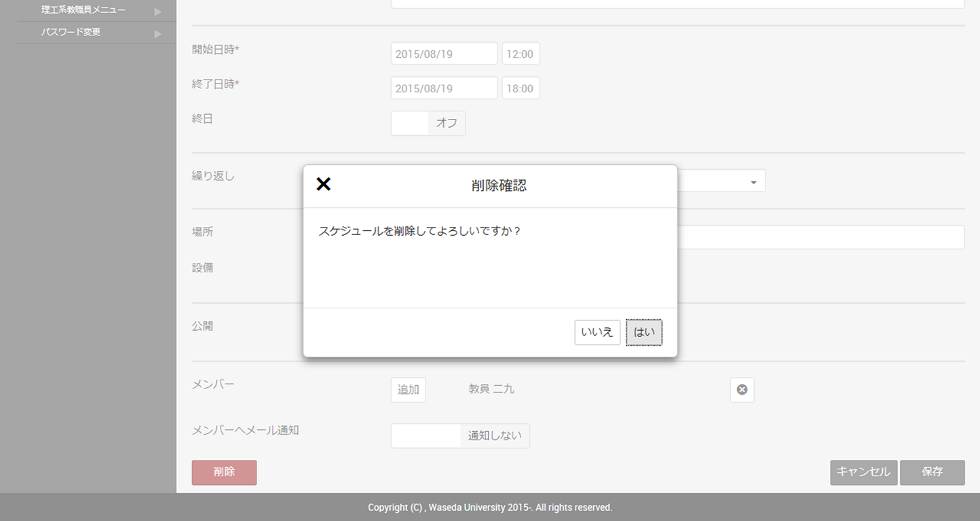
Task: Click the キャンセル button
Action: [863, 472]
